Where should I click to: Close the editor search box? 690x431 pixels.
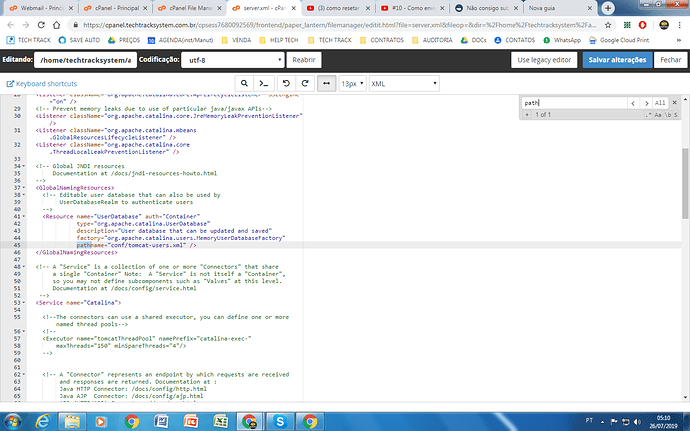[675, 103]
